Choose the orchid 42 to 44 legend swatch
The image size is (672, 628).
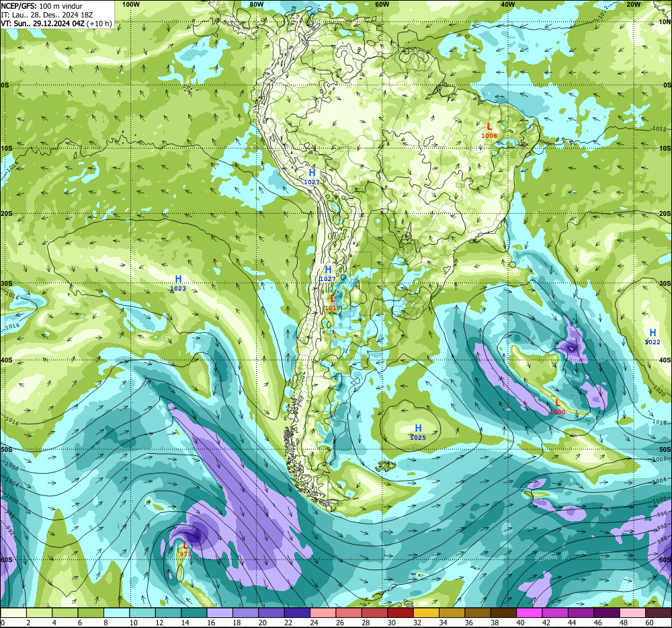[555, 613]
